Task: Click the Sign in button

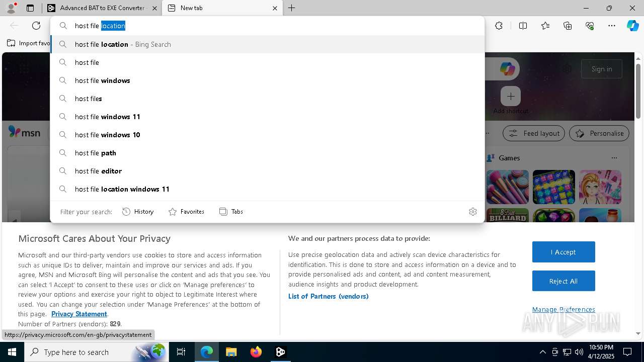Action: (602, 69)
